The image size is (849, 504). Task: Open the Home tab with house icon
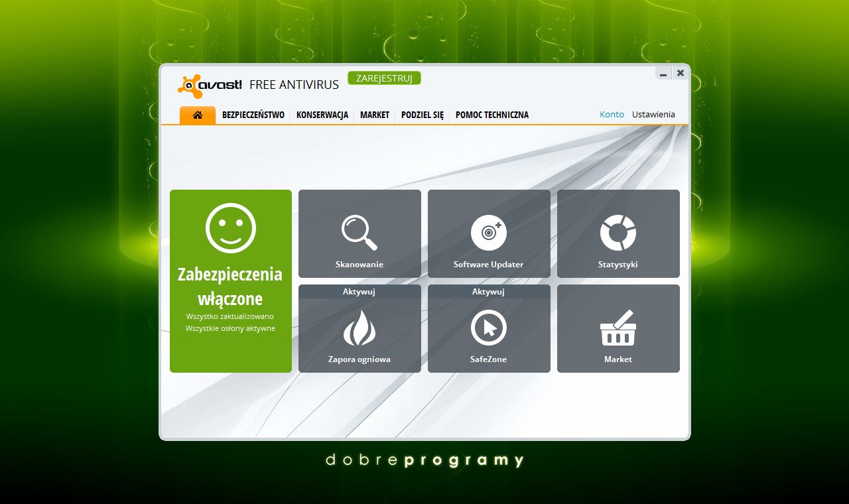coord(198,115)
